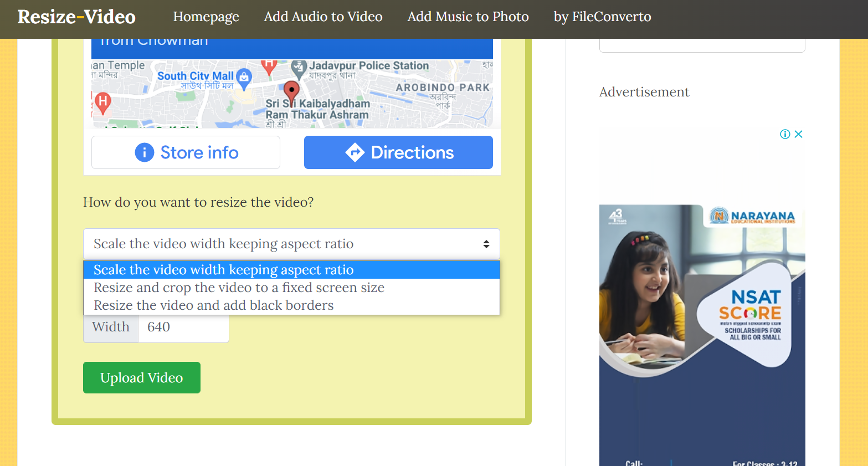Close the advertisement with the X icon
This screenshot has width=868, height=466.
click(798, 134)
